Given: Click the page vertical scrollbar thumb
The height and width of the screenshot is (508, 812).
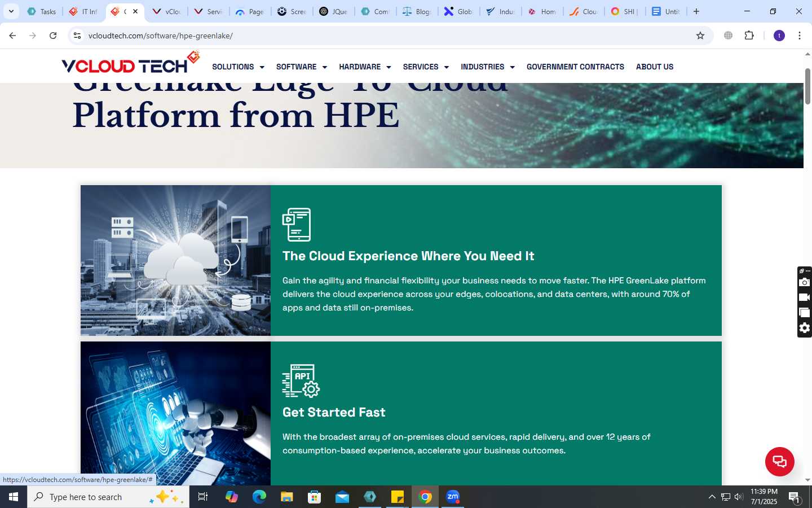Looking at the screenshot, I should pos(807,86).
